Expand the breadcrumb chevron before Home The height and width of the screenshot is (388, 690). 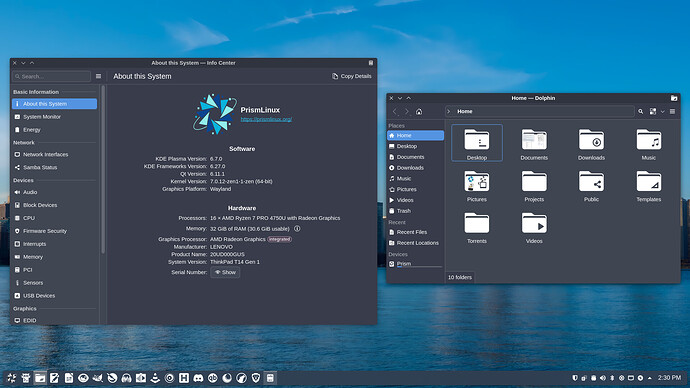(x=449, y=112)
